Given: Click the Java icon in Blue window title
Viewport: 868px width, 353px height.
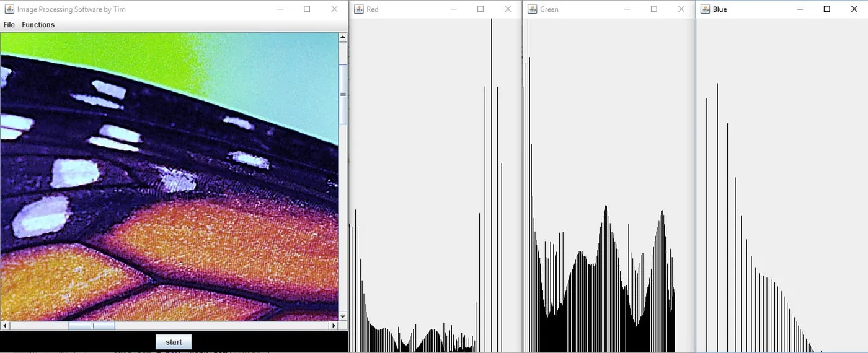Looking at the screenshot, I should (705, 9).
